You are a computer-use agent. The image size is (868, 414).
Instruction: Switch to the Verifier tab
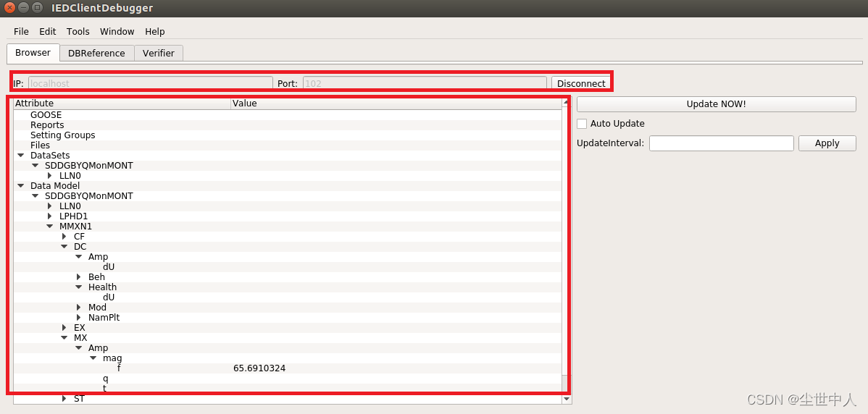[x=159, y=53]
